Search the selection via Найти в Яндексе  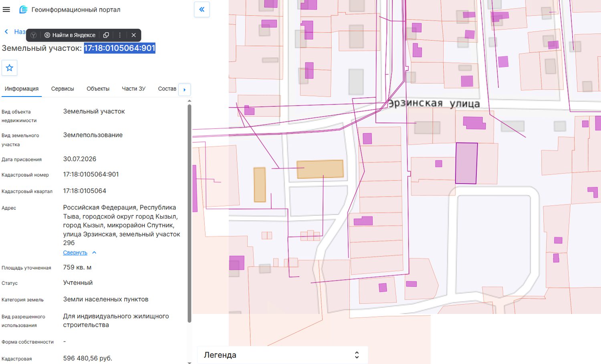point(70,35)
